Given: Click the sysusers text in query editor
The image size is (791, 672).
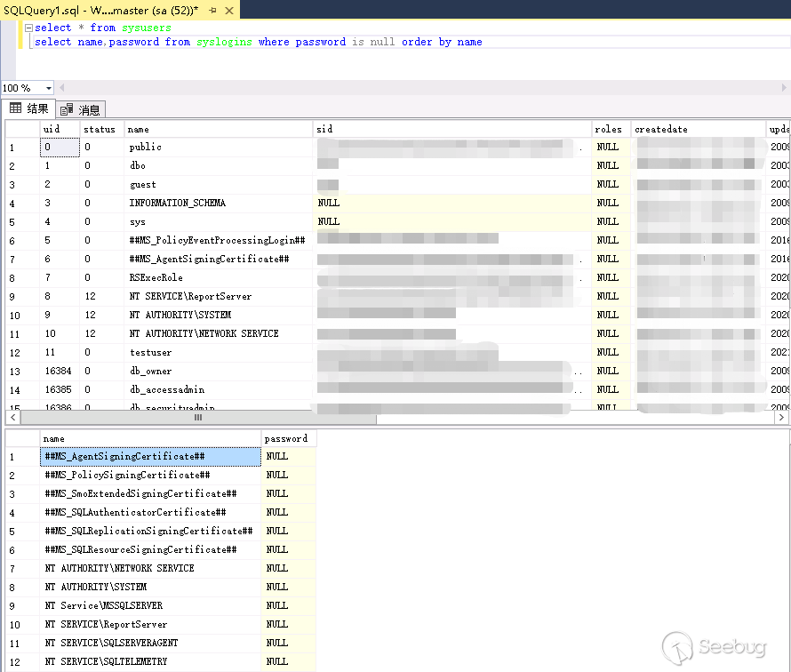Looking at the screenshot, I should pos(147,28).
